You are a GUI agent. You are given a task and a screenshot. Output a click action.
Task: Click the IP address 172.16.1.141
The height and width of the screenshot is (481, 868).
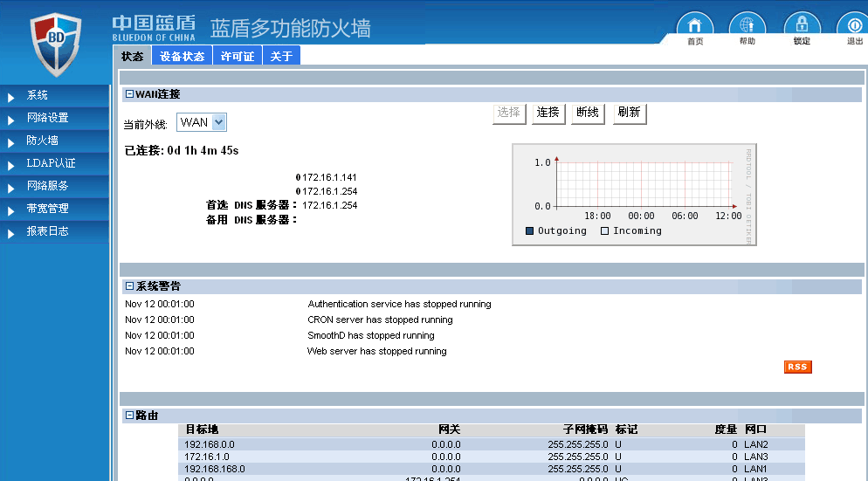coord(329,178)
